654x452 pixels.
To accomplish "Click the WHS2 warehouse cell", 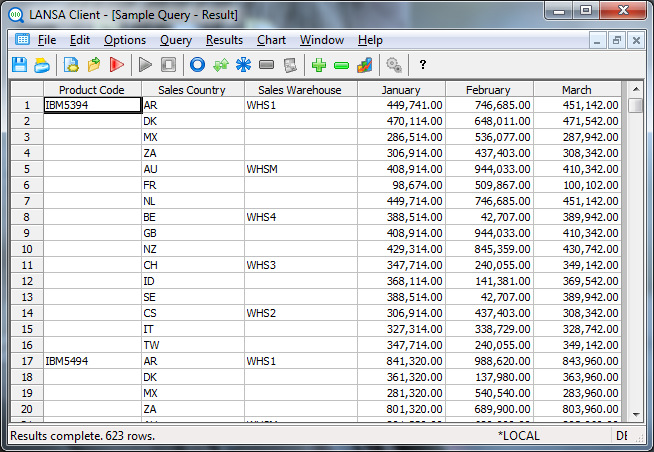I will pyautogui.click(x=301, y=313).
